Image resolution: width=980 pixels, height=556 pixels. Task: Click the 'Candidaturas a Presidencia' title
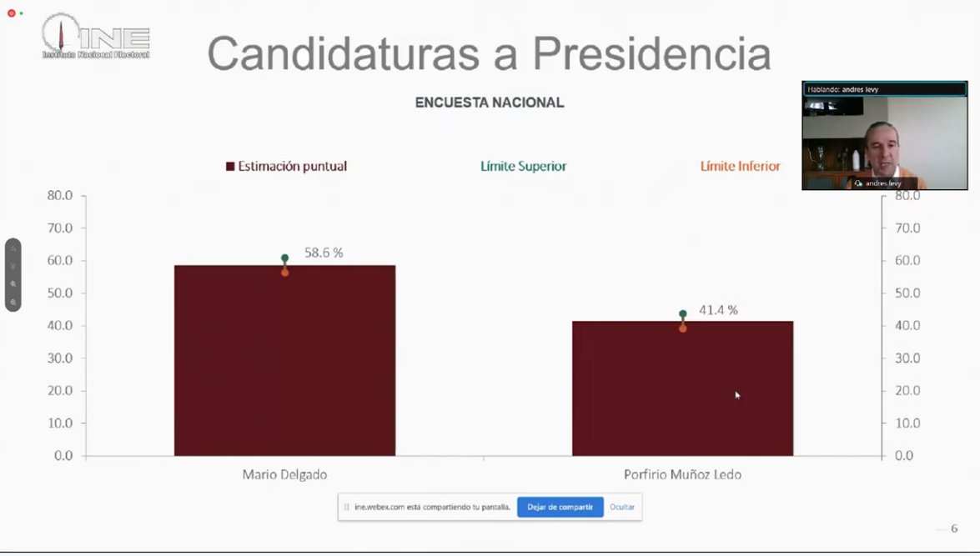(489, 54)
